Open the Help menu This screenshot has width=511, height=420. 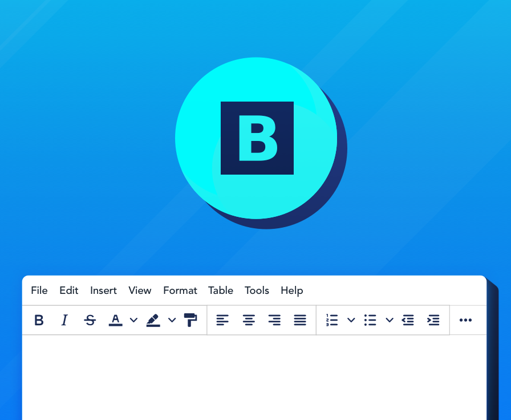292,290
